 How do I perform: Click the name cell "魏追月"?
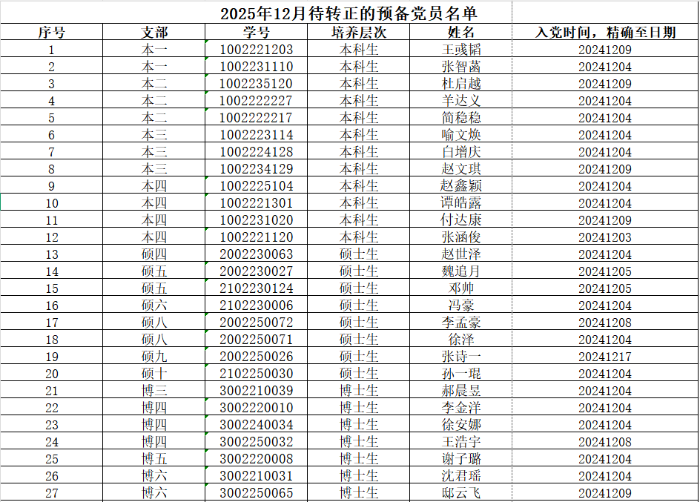[461, 271]
